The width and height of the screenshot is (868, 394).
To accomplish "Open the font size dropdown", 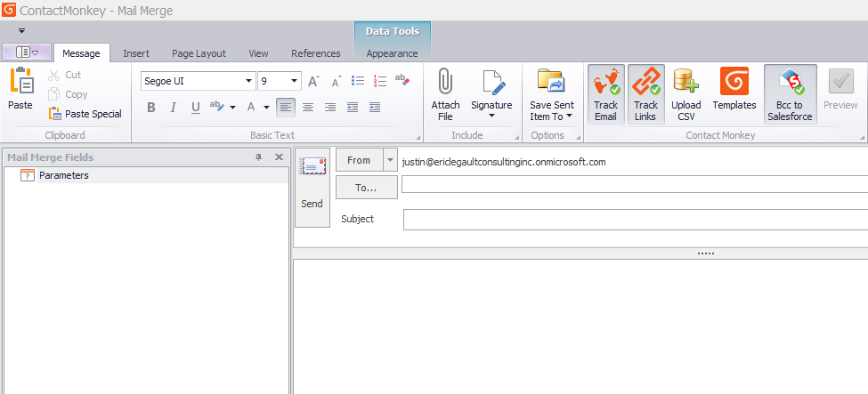I will [294, 81].
